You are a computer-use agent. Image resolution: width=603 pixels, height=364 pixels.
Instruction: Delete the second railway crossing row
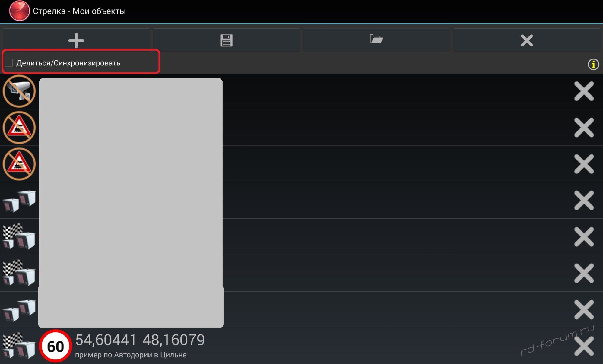coord(584,164)
